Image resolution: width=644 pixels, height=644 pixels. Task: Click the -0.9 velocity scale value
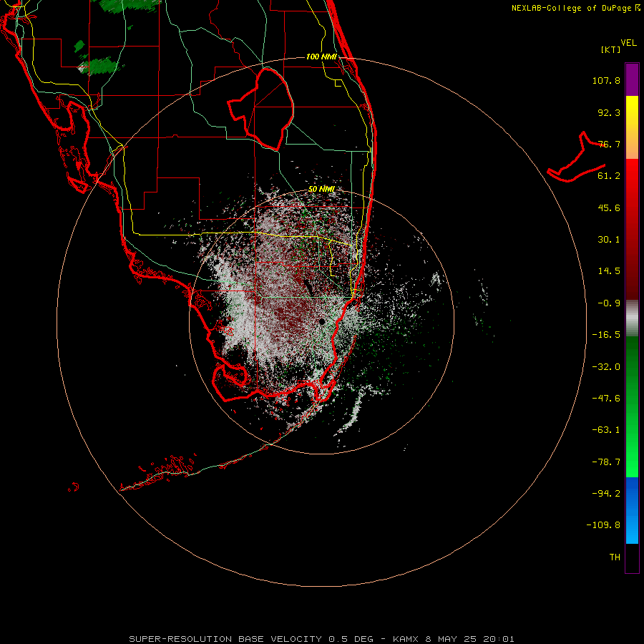pyautogui.click(x=609, y=303)
